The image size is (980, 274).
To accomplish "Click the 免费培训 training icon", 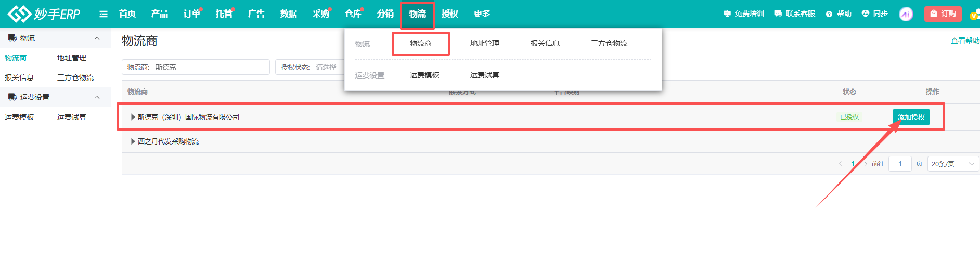I will point(727,14).
